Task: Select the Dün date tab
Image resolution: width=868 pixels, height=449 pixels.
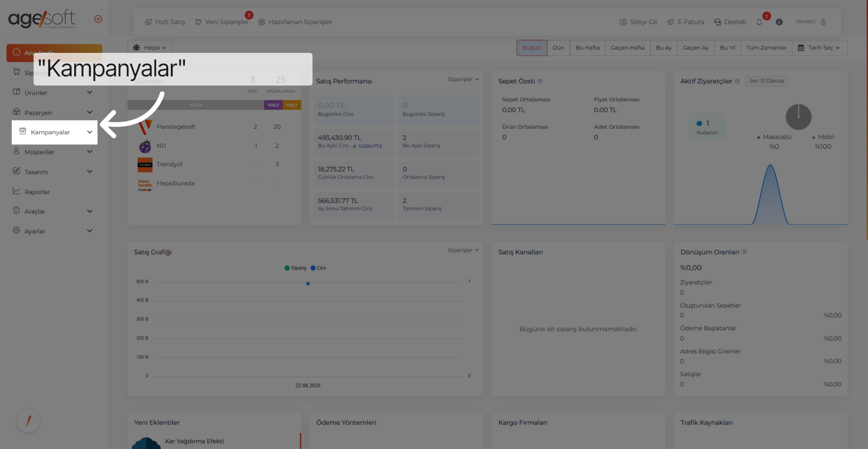Action: (558, 47)
